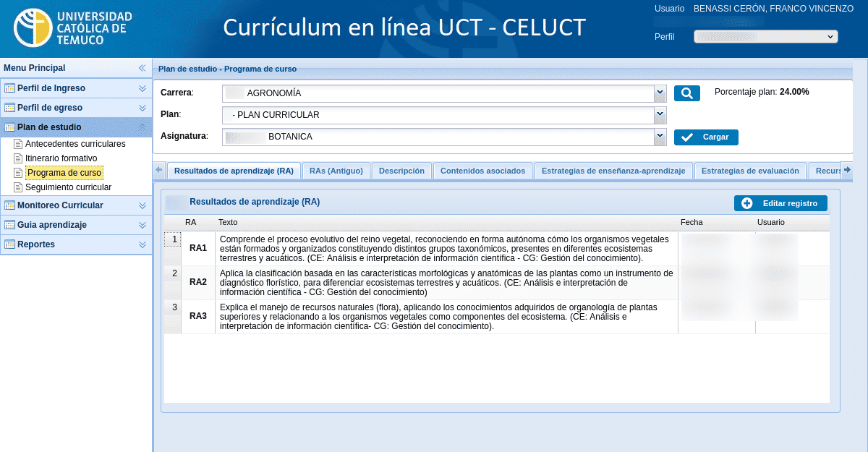Collapse the Menu Principal sidebar using the « icon
Viewport: 868px width, 452px height.
142,67
